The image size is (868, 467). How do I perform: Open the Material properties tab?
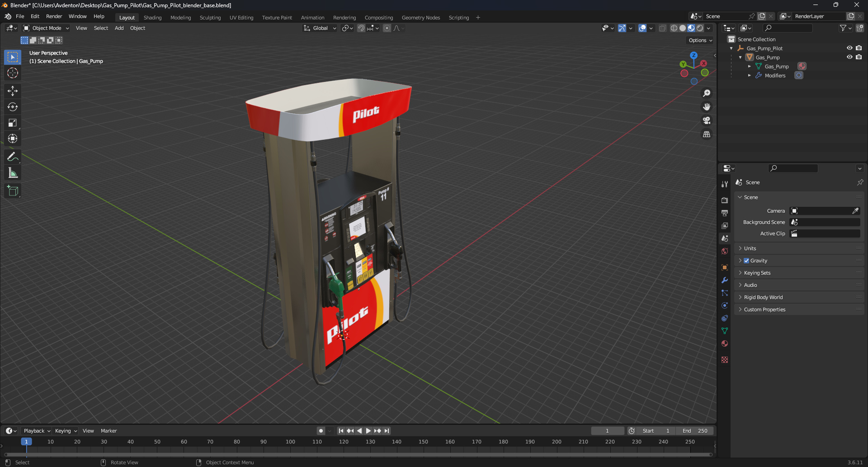[x=725, y=343]
